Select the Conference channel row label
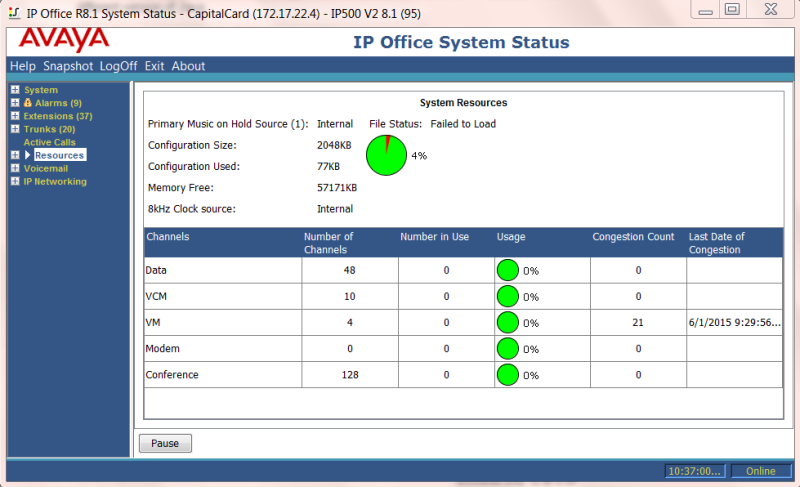Image resolution: width=800 pixels, height=487 pixels. [x=172, y=375]
